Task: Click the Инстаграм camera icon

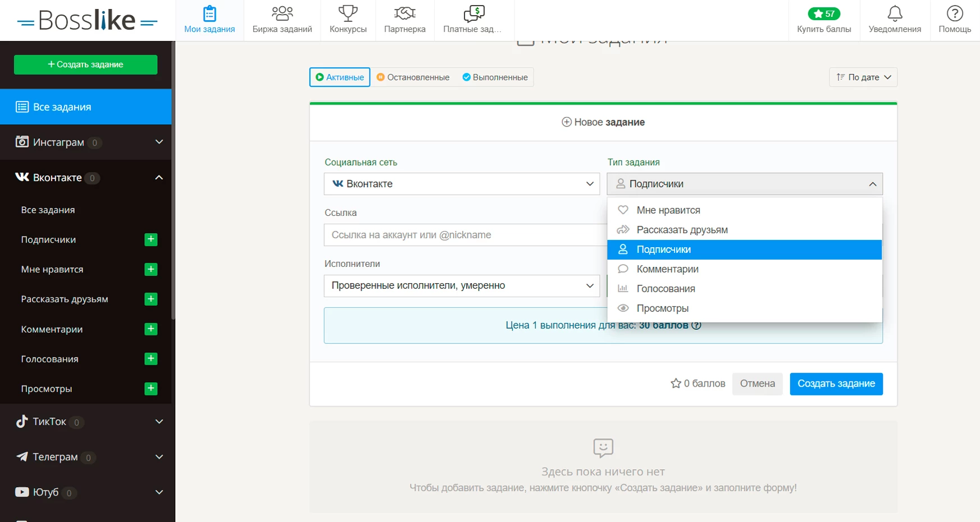Action: pos(22,142)
